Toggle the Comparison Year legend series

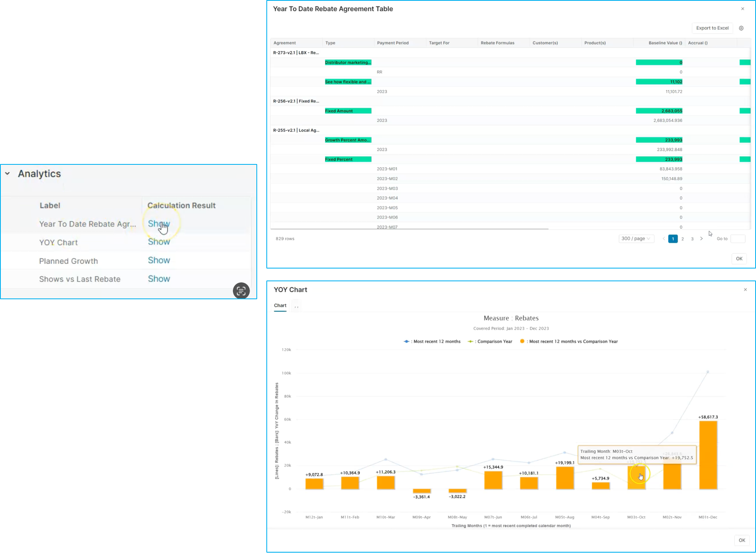(x=490, y=342)
